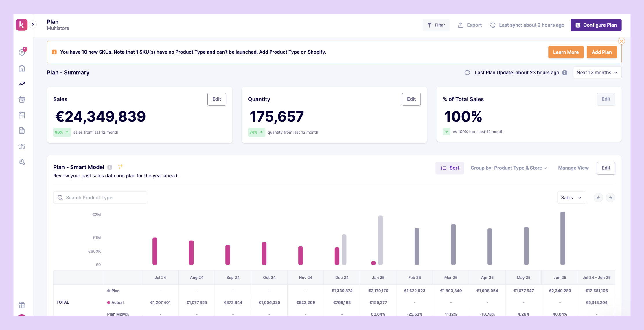Open Manage View option
The image size is (644, 330).
pyautogui.click(x=573, y=168)
